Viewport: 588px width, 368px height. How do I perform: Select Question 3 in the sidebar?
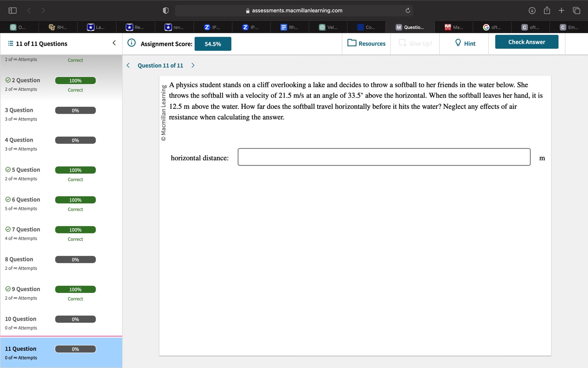coord(19,110)
